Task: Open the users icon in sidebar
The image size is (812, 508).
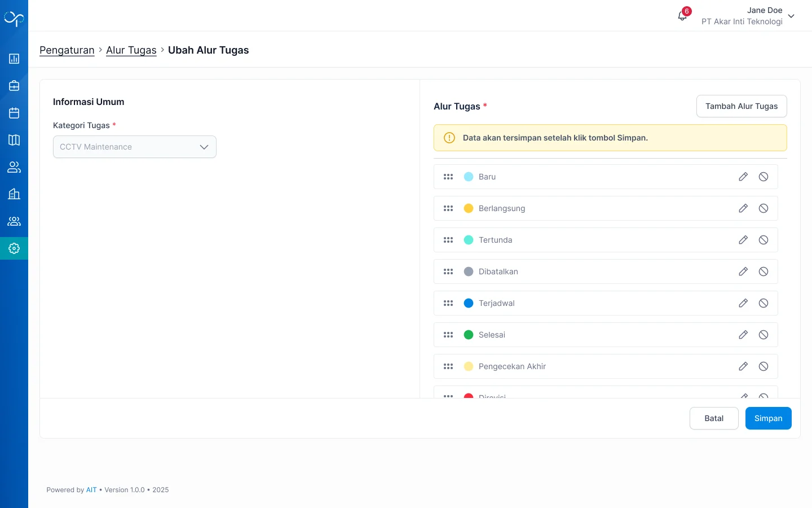Action: tap(14, 167)
